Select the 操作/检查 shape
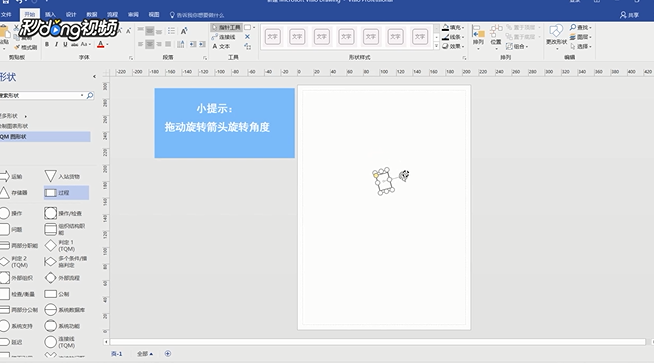The height and width of the screenshot is (363, 654). point(63,213)
